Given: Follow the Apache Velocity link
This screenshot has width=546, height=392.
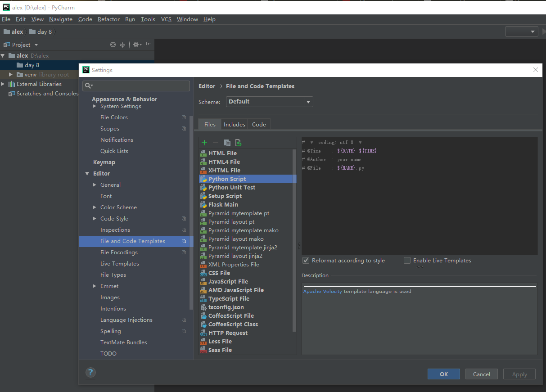Looking at the screenshot, I should pyautogui.click(x=322, y=292).
